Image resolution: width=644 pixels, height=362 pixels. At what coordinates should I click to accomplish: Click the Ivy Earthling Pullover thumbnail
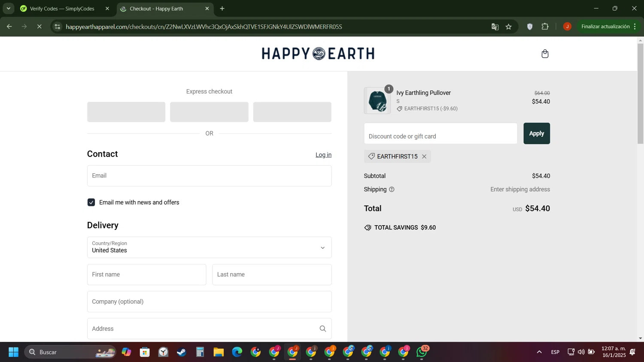pos(377,101)
